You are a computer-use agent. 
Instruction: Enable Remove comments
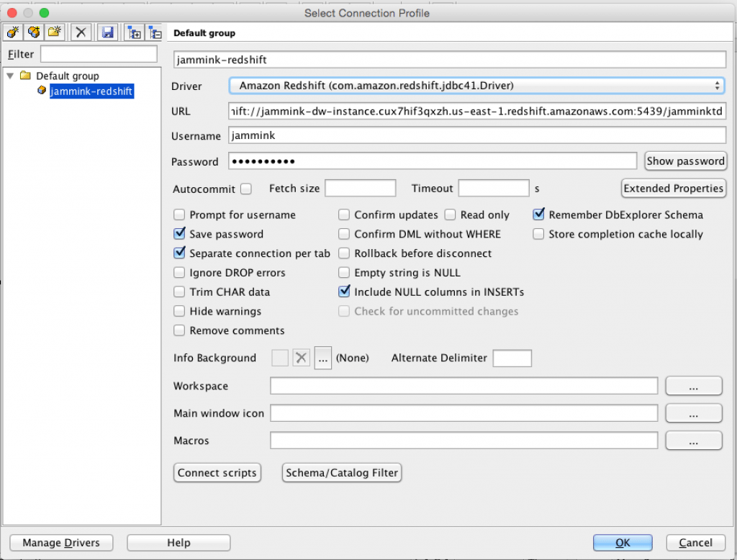[x=179, y=330]
